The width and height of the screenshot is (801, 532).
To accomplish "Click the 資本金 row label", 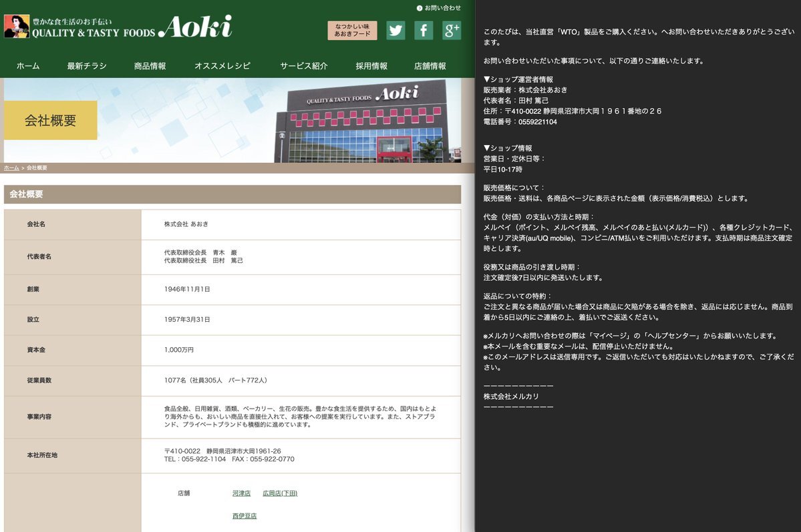I will [36, 350].
